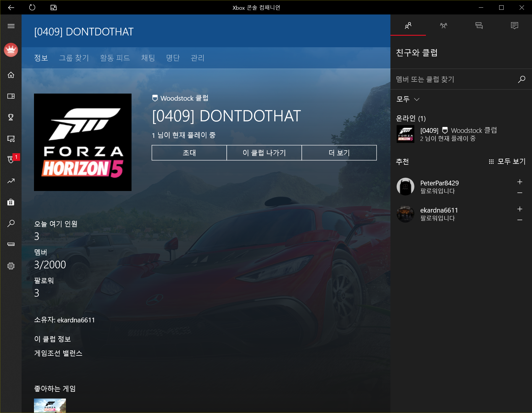The width and height of the screenshot is (532, 413).
Task: Click the 멤버 또는 클럽 찾기 search field
Action: point(455,79)
